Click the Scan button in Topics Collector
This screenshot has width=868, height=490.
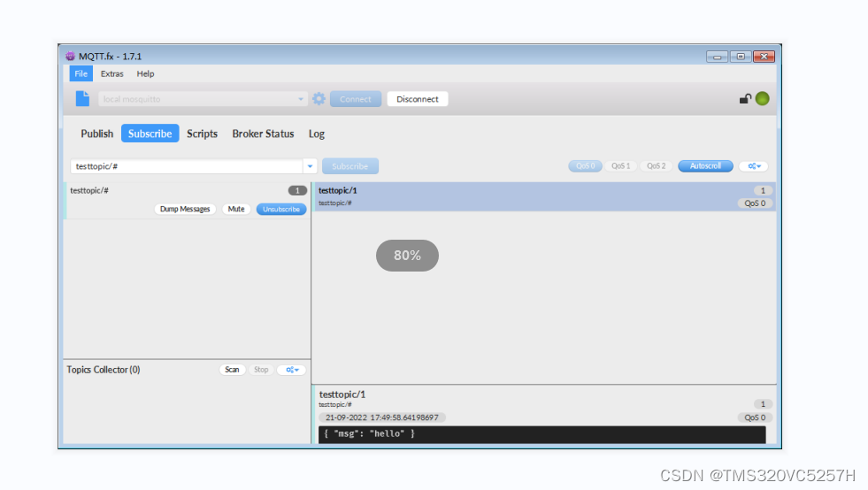tap(232, 370)
